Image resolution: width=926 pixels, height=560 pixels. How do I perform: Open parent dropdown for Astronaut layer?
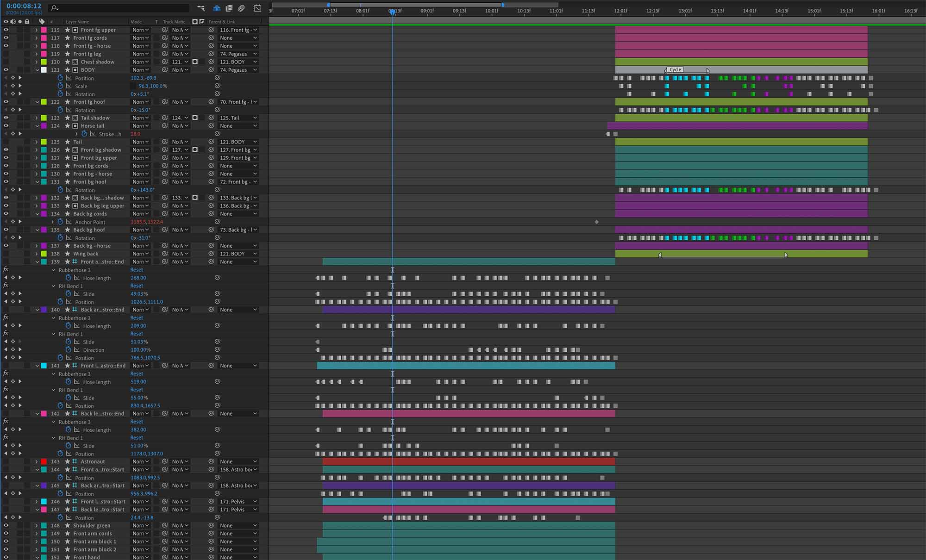coord(238,461)
